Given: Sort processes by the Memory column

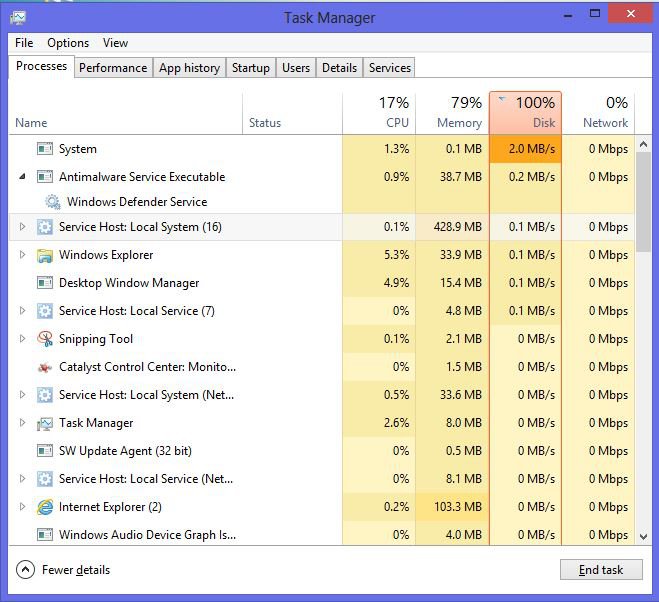Looking at the screenshot, I should (452, 114).
